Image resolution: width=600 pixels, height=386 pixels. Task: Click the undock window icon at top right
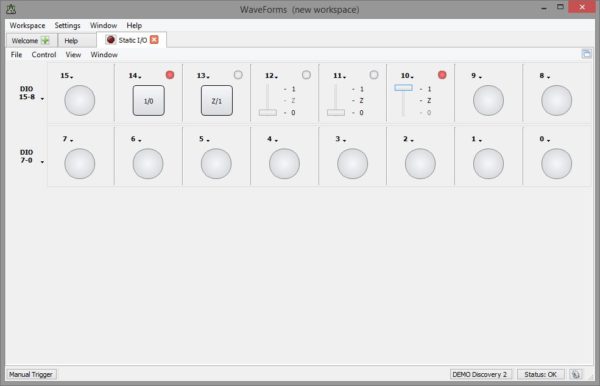click(586, 54)
